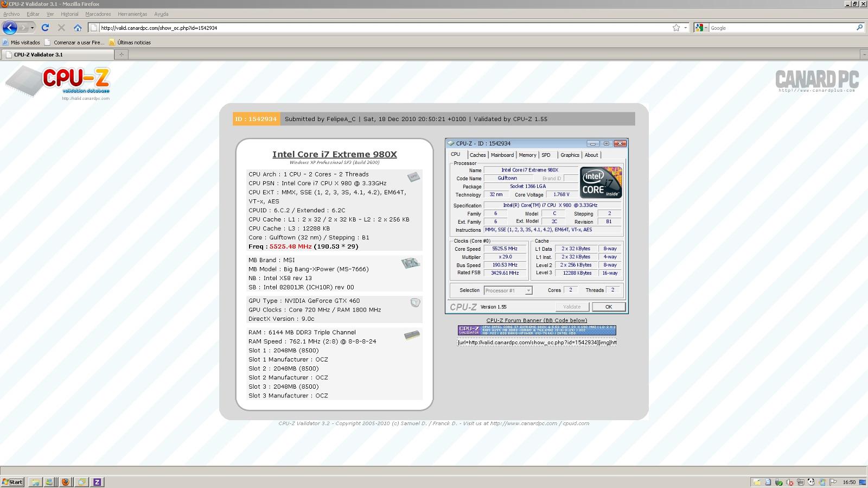Switch to the SPD tab in CPU-Z
This screenshot has height=488, width=868.
[546, 155]
